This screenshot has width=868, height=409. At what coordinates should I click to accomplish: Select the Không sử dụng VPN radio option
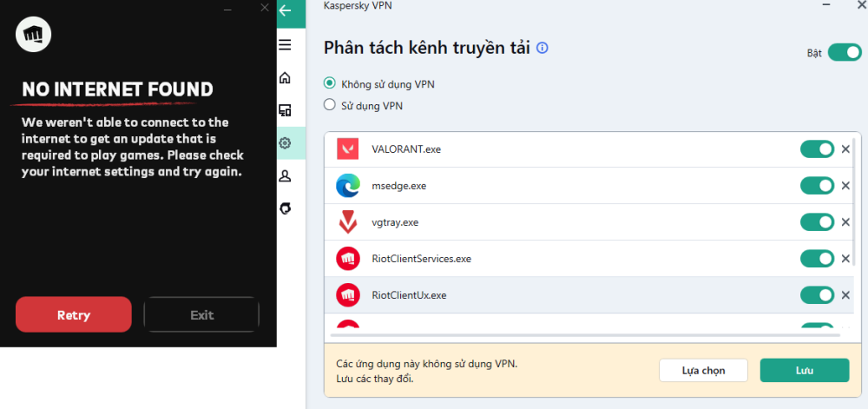pyautogui.click(x=329, y=83)
